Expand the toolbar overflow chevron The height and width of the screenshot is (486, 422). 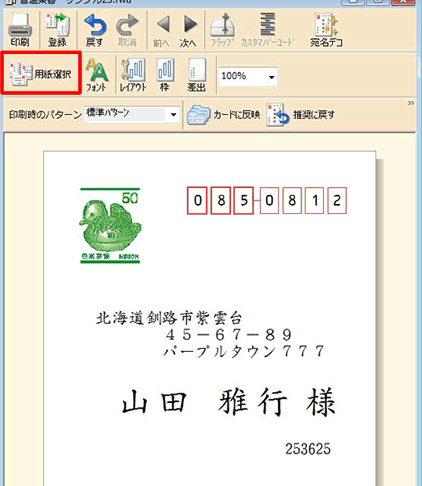[411, 103]
